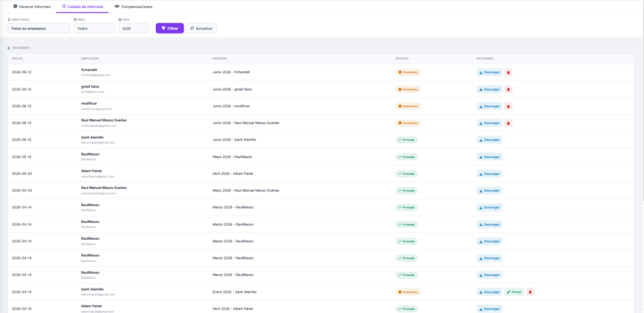Click the PERÍODO column header
644x313 pixels.
(219, 59)
